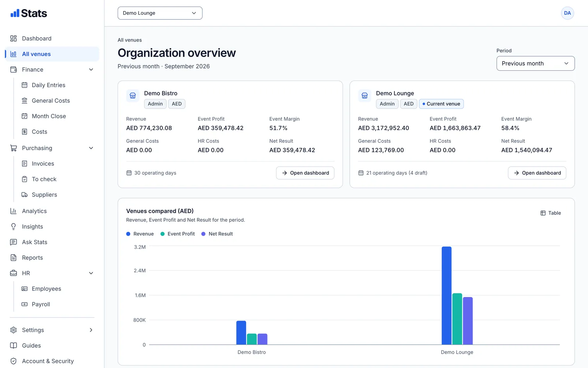Click the Daily Entries calendar icon
Viewport: 588px width, 368px height.
click(25, 85)
